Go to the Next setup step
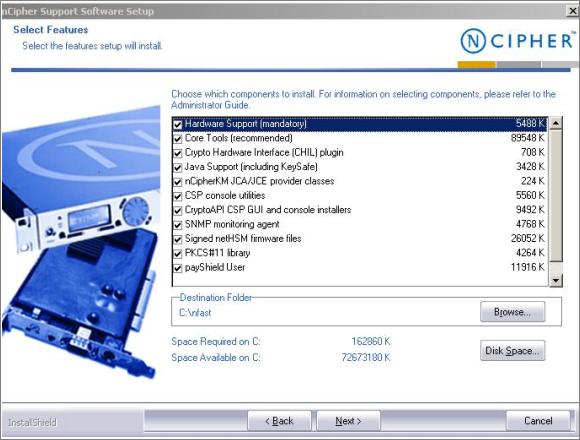Viewport: 580px width, 440px height. point(348,421)
